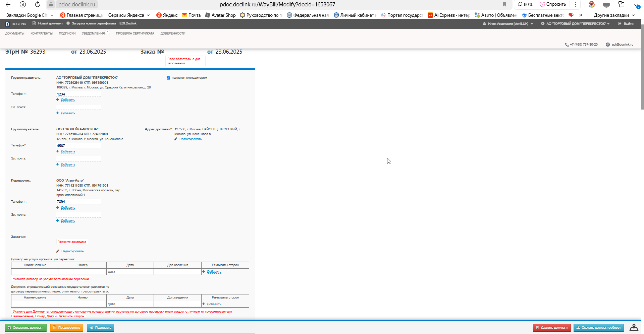Image resolution: width=644 pixels, height=334 pixels.
Task: Click the consignee phone field containing 4567
Action: coord(79,146)
